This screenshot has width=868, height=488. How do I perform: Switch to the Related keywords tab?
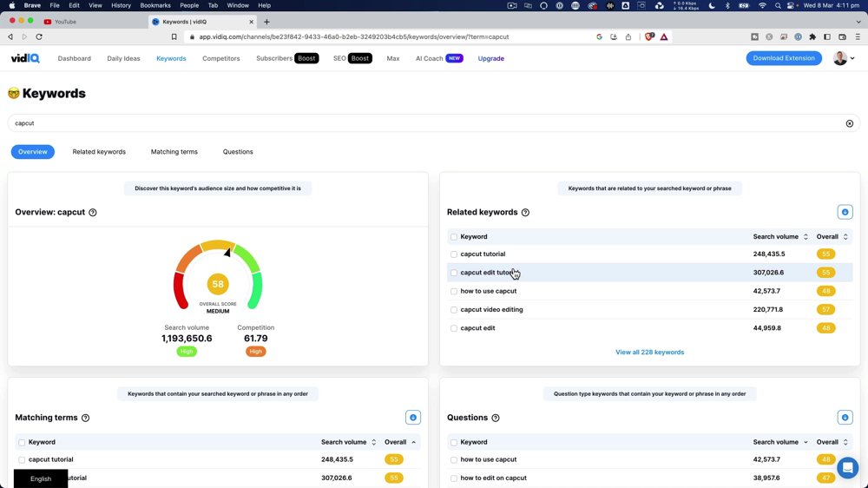(99, 152)
